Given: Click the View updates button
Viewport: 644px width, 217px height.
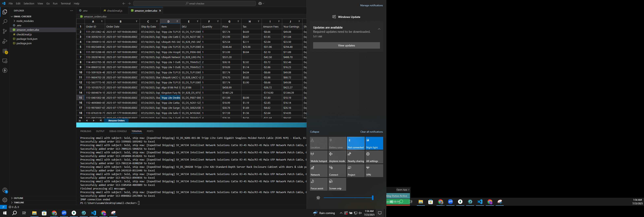Looking at the screenshot, I should click(x=347, y=45).
